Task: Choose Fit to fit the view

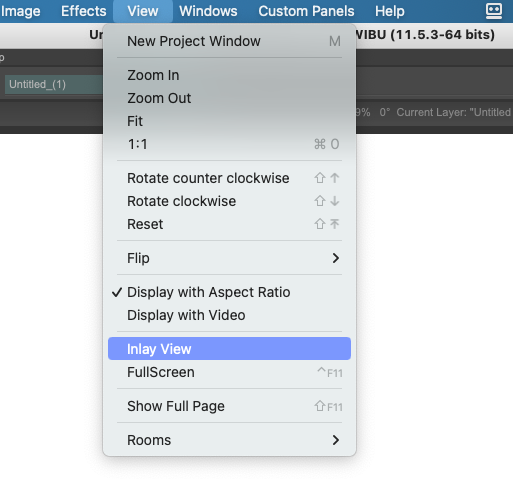Action: (x=229, y=121)
